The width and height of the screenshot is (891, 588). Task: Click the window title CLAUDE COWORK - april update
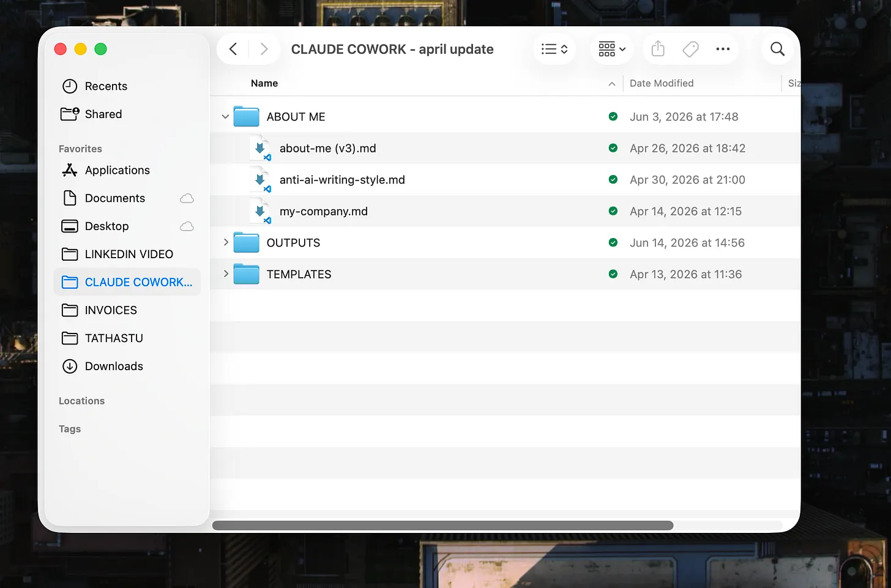point(392,49)
